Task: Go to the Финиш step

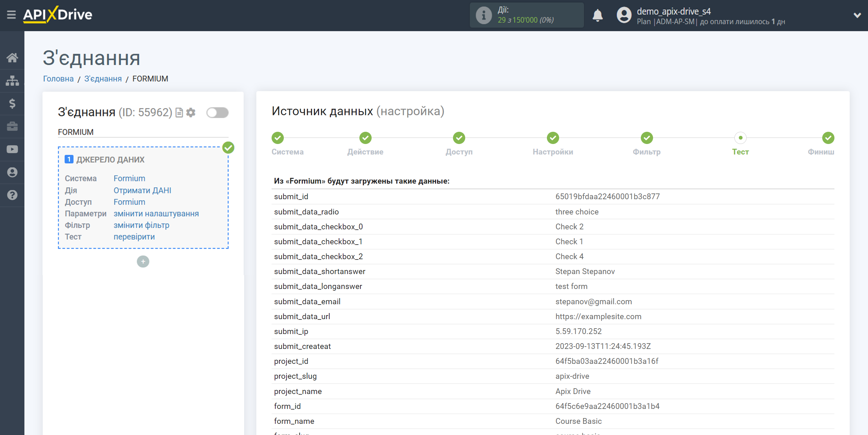Action: pyautogui.click(x=828, y=138)
